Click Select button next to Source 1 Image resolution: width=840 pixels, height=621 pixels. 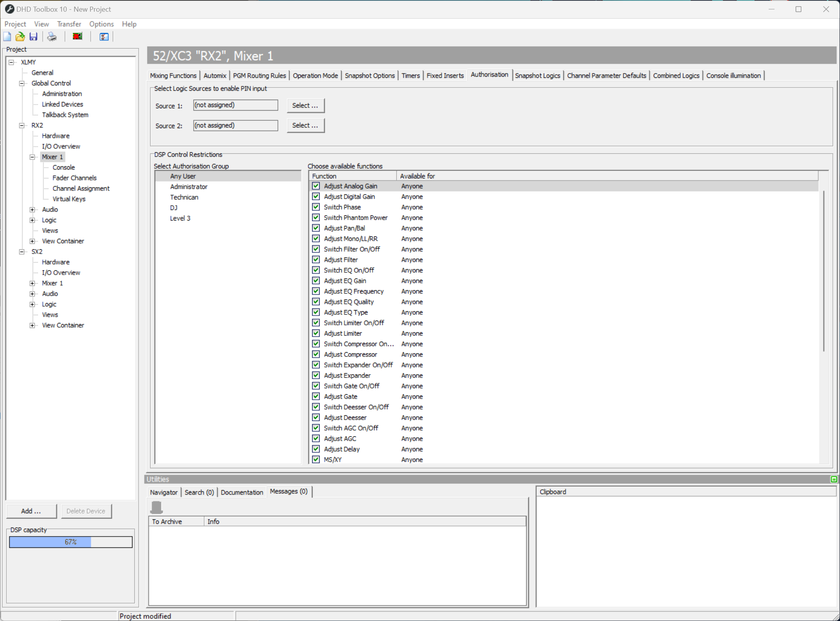305,105
